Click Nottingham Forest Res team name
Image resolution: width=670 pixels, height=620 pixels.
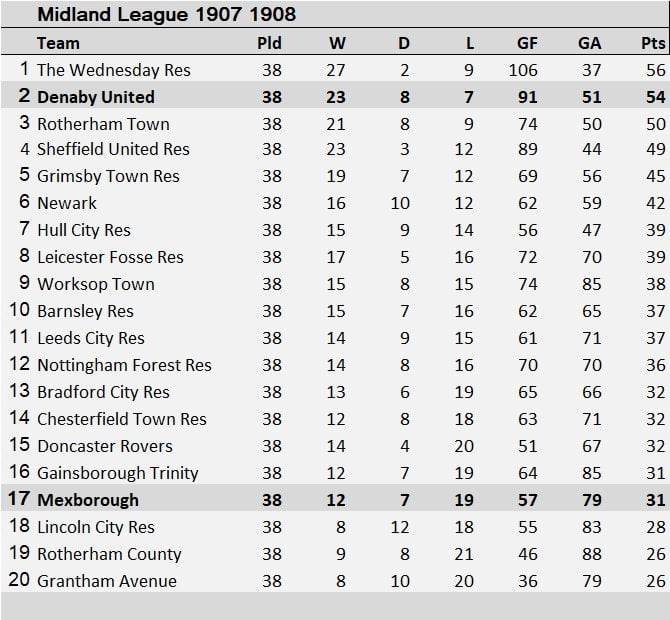[124, 365]
